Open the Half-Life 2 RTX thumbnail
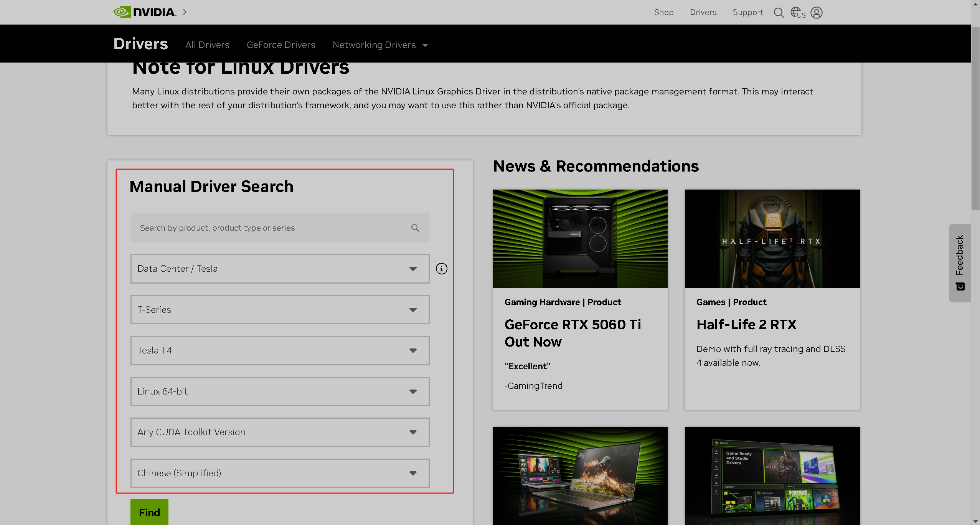The image size is (980, 525). [772, 238]
